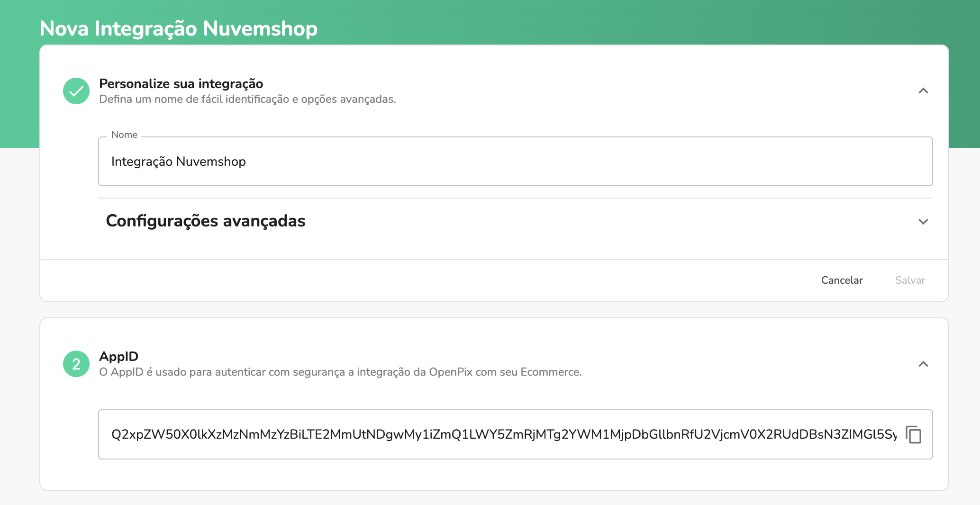Click the AppID description about OpenPix
980x505 pixels.
340,372
